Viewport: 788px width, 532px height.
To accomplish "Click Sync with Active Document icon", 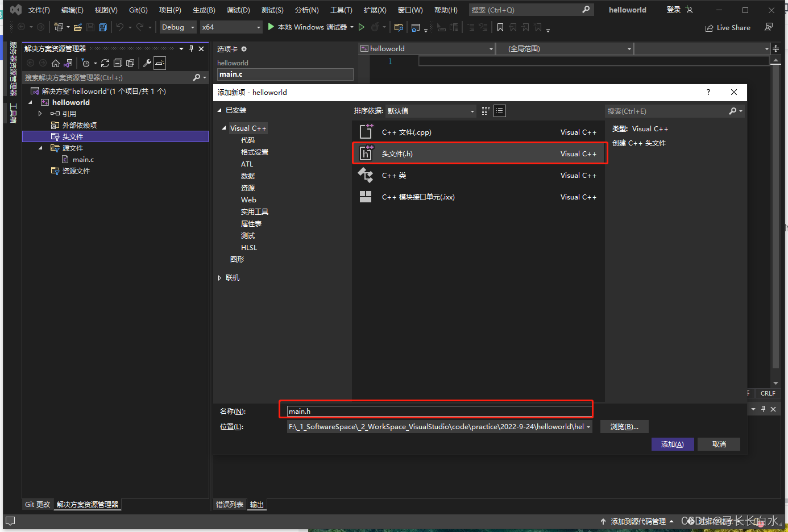I will click(105, 63).
